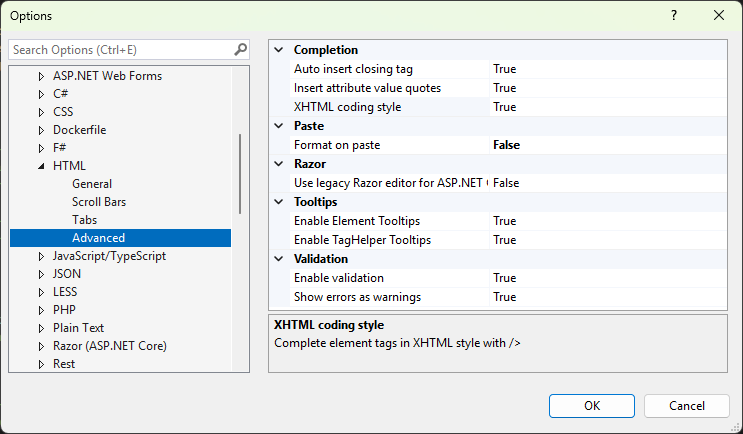Collapse the Razor section chevron
Viewport: 743px width, 434px height.
278,164
